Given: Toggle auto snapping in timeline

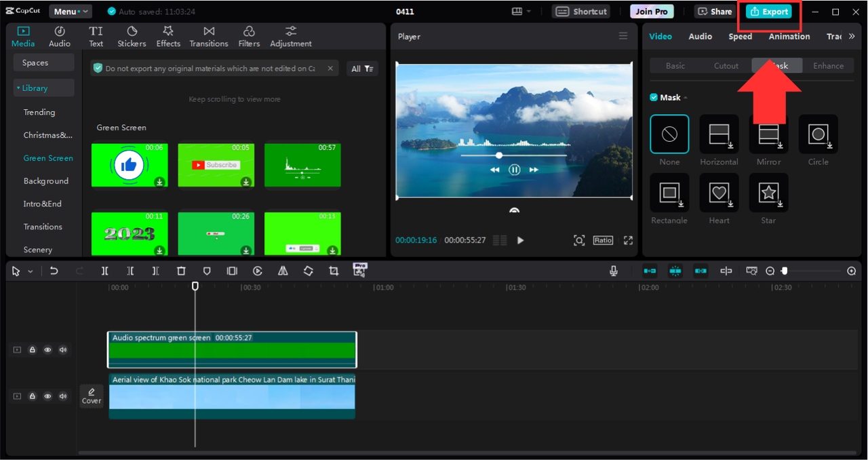Looking at the screenshot, I should click(675, 271).
